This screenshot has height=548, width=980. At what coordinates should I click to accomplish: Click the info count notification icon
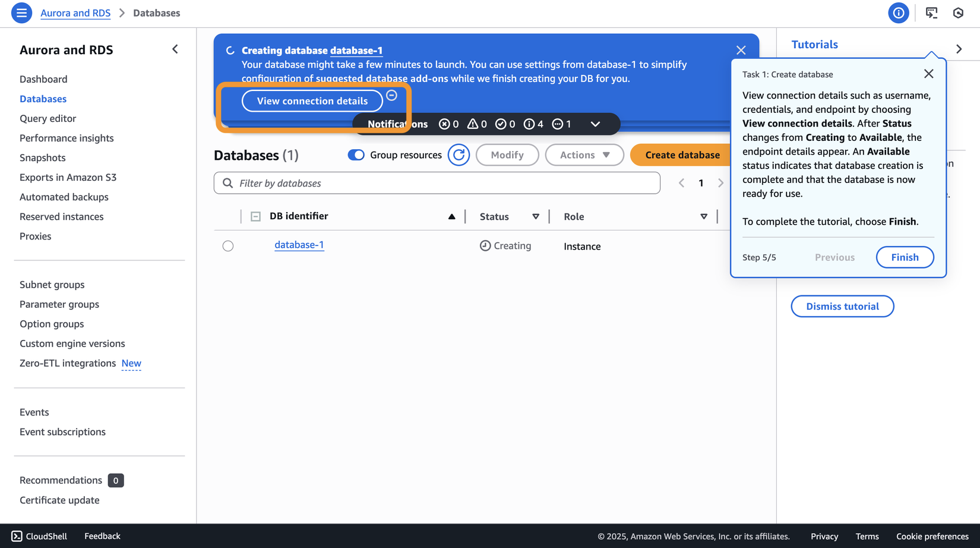point(529,124)
